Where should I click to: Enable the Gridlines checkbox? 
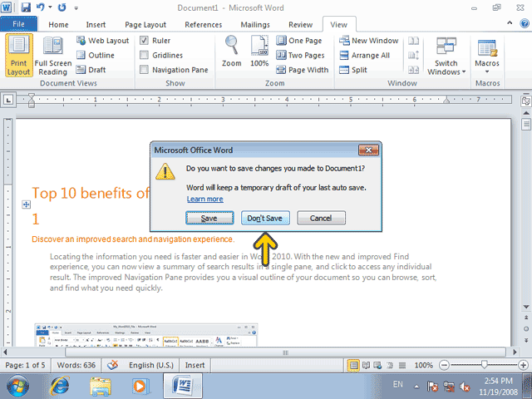coord(144,56)
